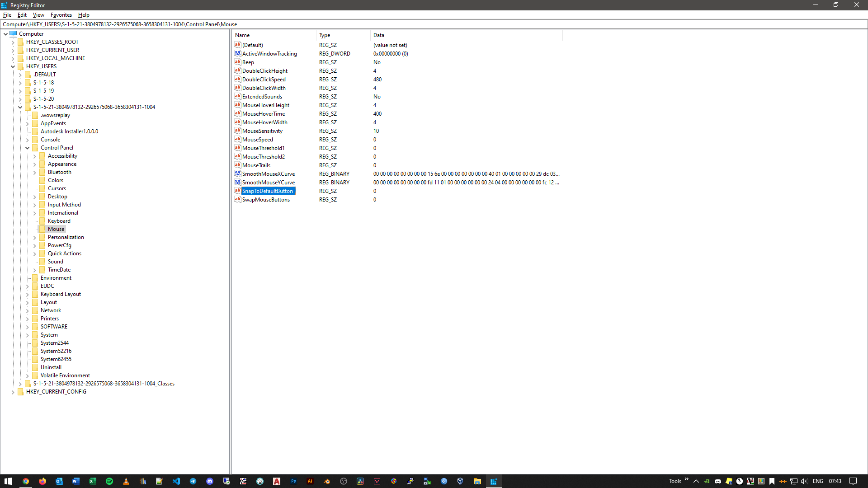Open OBS Studio taskbar icon
The image size is (868, 488).
pyautogui.click(x=344, y=481)
